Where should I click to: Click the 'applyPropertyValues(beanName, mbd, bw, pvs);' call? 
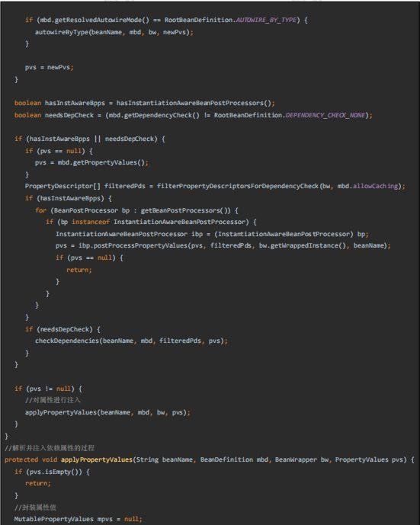point(107,412)
